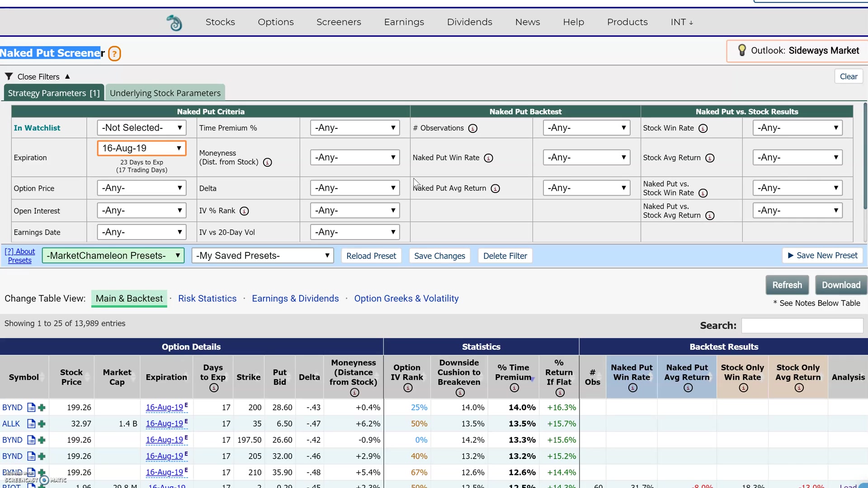Click Save Changes button
The width and height of the screenshot is (868, 488).
pyautogui.click(x=439, y=256)
